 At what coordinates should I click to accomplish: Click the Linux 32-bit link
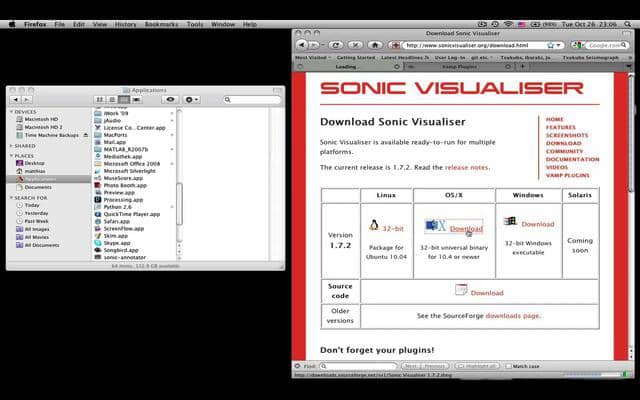393,229
